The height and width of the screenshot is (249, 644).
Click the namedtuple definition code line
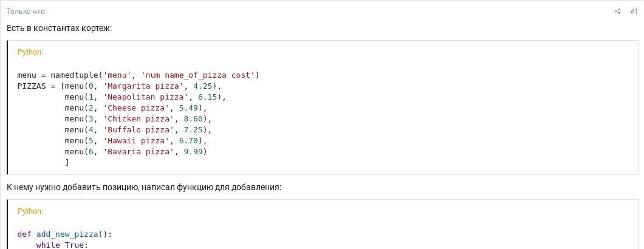(x=139, y=75)
